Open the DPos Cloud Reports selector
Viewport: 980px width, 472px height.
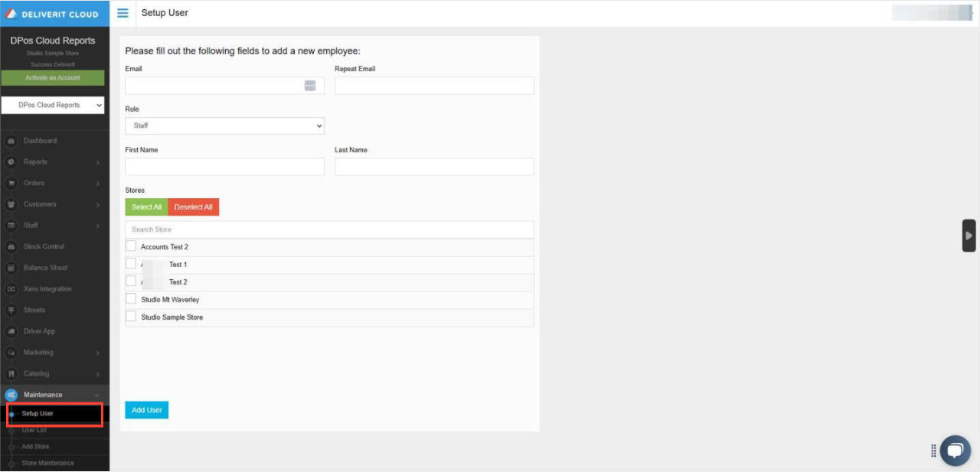[53, 105]
